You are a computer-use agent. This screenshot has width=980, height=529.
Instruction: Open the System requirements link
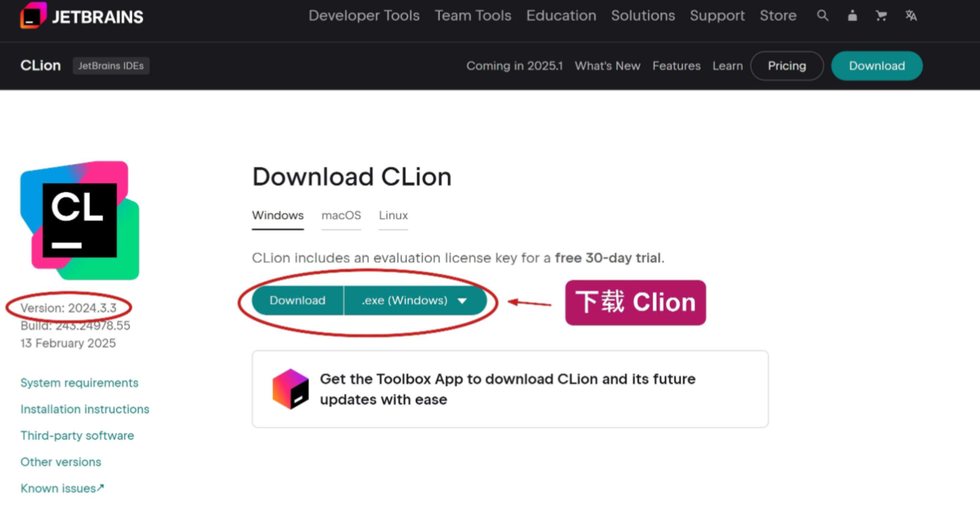click(79, 383)
